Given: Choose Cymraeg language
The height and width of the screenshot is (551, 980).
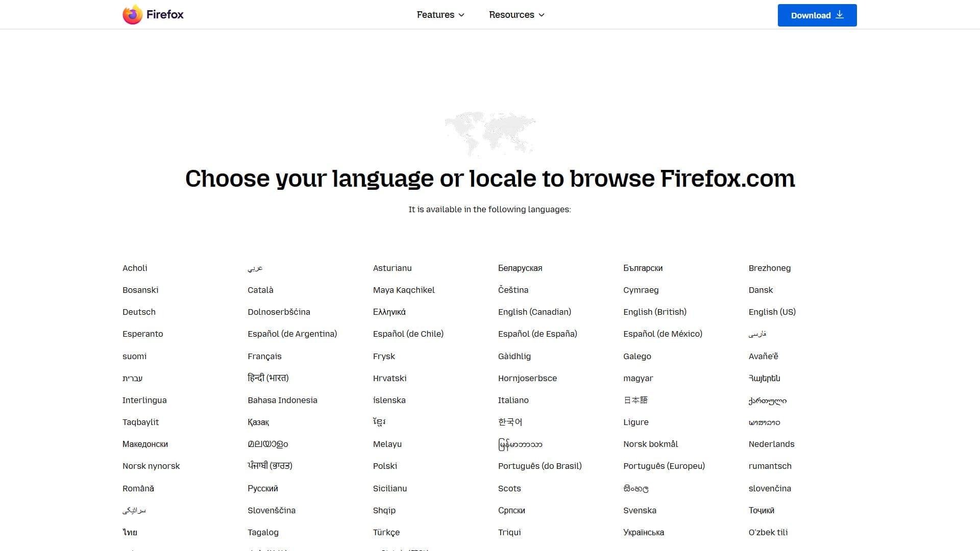Looking at the screenshot, I should [x=641, y=290].
